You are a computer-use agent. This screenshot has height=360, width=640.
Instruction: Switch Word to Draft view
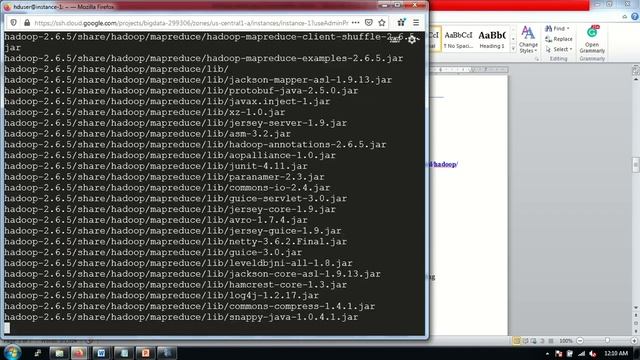click(x=551, y=340)
